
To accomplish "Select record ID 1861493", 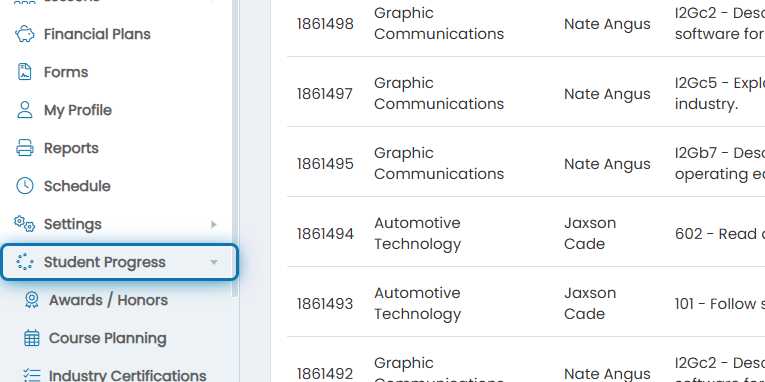I will coord(324,304).
